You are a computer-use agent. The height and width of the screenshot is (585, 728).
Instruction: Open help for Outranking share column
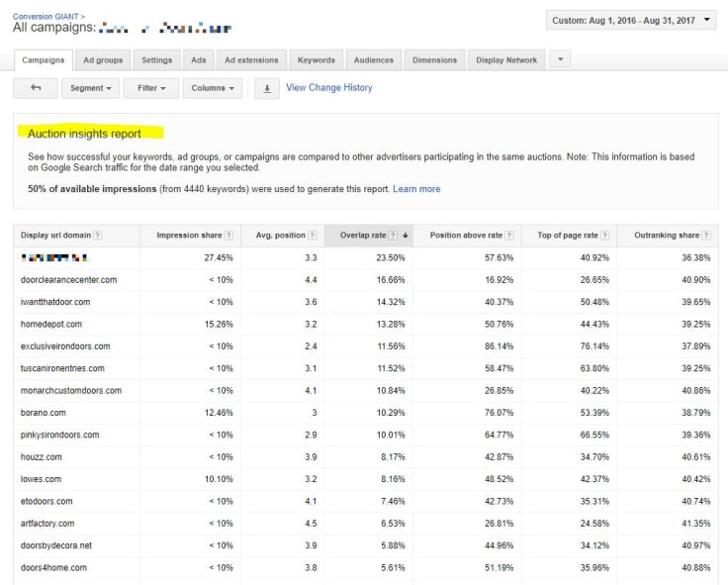pyautogui.click(x=706, y=236)
